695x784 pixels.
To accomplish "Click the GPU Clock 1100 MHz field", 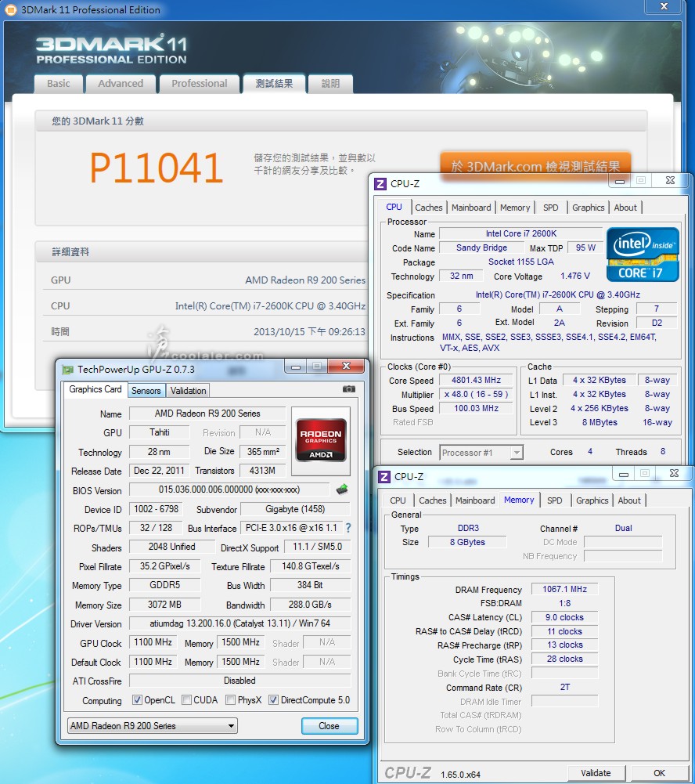I will [153, 642].
